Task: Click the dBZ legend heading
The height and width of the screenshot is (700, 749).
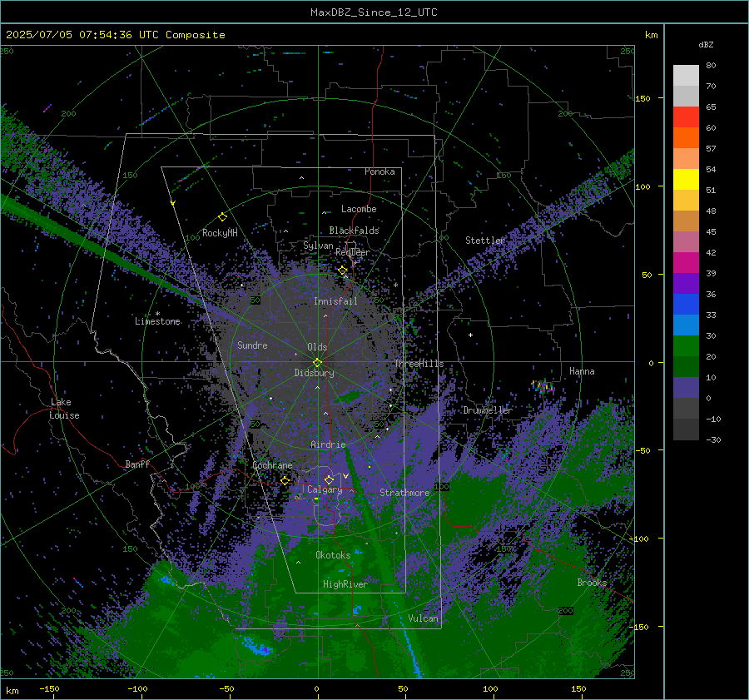Action: click(x=706, y=45)
